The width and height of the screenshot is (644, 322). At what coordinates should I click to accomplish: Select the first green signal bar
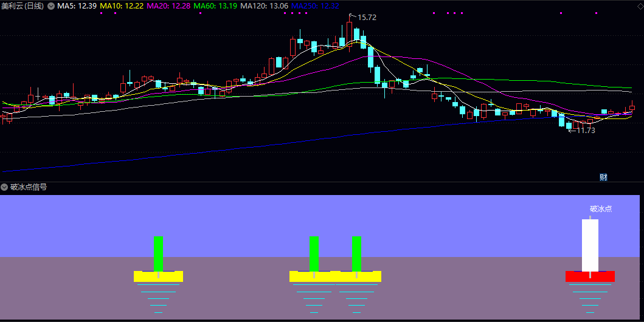[x=158, y=253]
